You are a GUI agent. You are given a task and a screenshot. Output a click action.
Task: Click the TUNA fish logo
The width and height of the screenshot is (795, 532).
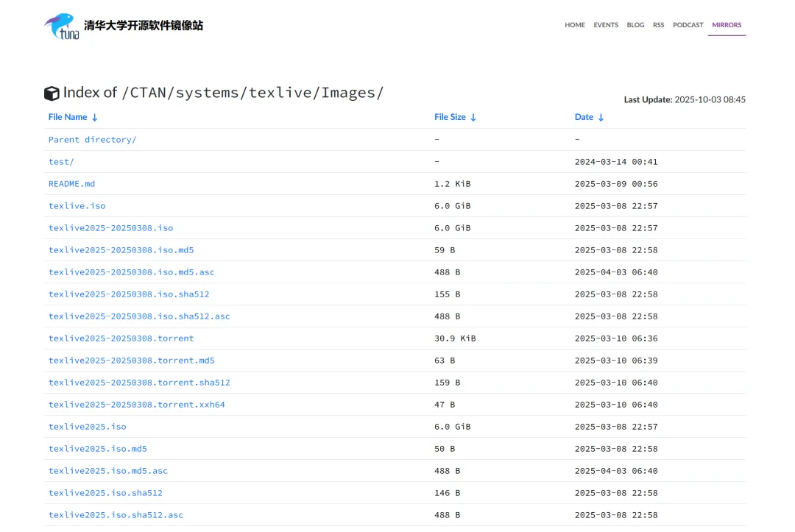tap(62, 26)
